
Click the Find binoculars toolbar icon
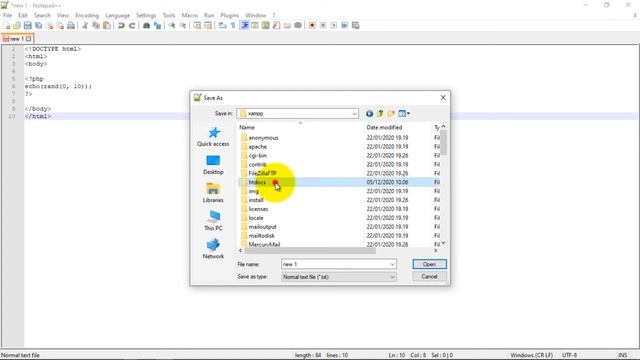pos(146,25)
